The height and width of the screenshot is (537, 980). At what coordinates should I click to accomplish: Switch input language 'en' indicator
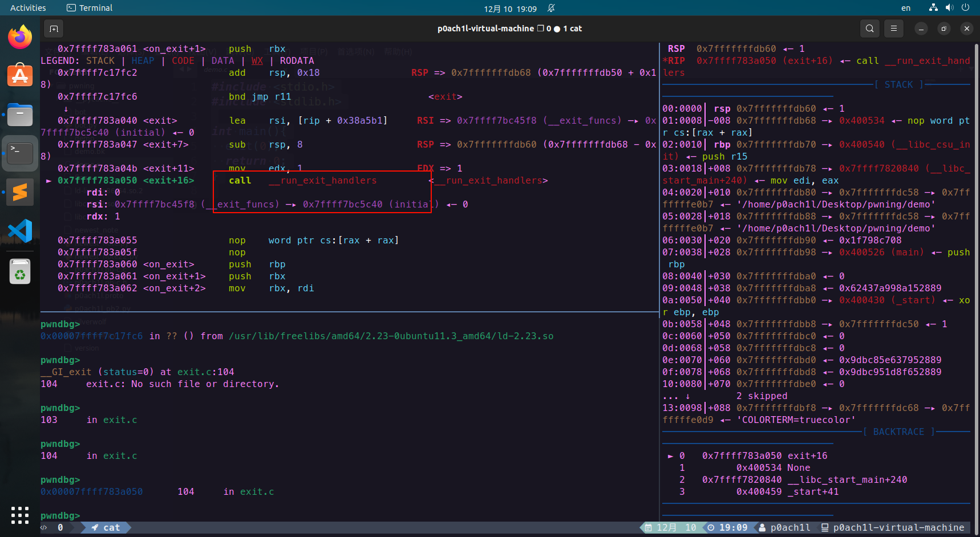(906, 8)
